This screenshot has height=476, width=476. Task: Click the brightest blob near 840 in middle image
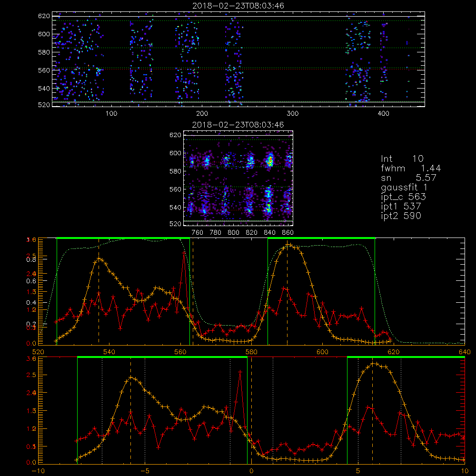pyautogui.click(x=269, y=160)
